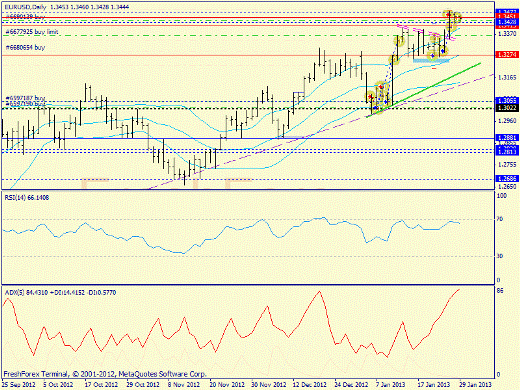Screen dimensions: 520x390
Task: Click the 1.3370 price scale value
Action: point(507,34)
